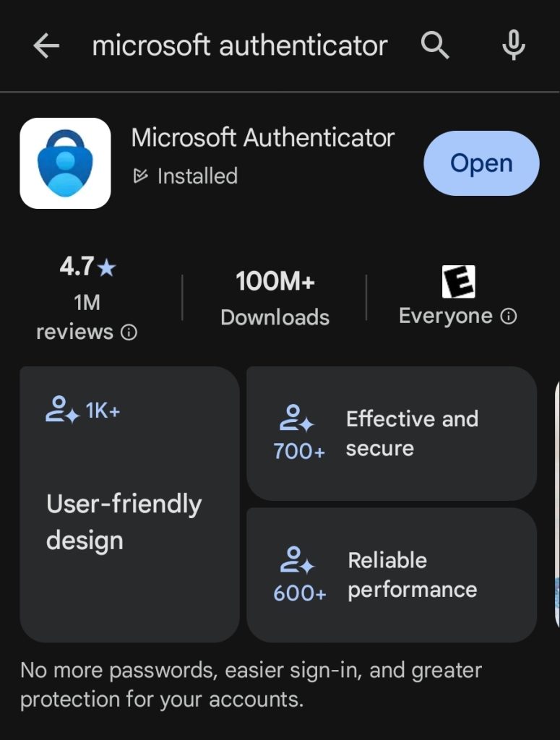Open the User-friendly design review card
Screen dimensions: 560x740
[129, 504]
